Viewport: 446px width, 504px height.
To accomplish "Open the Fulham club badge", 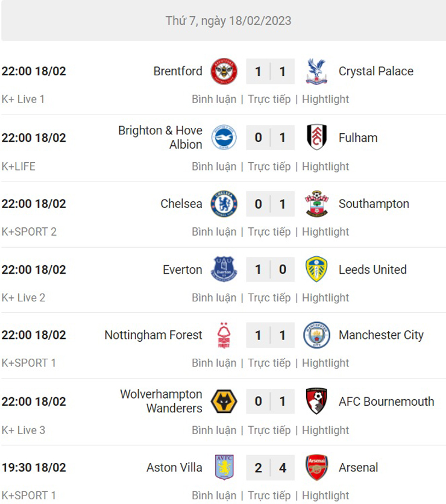I will click(316, 137).
